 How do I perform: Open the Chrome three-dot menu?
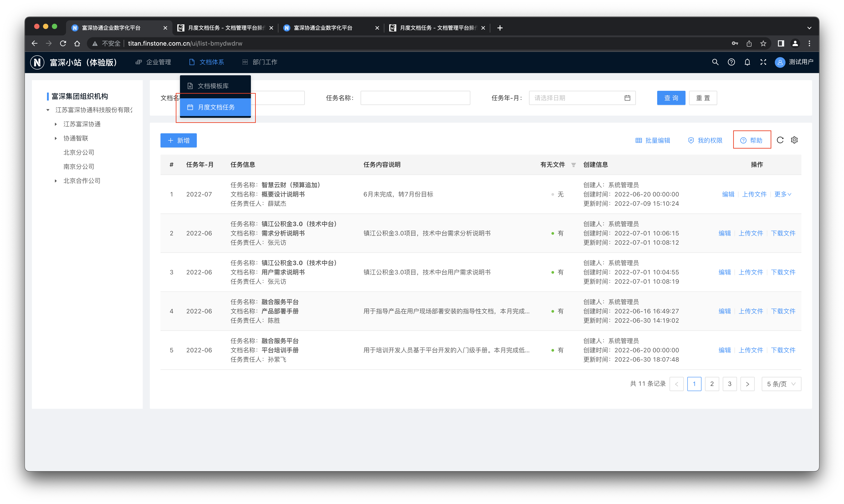click(x=809, y=43)
